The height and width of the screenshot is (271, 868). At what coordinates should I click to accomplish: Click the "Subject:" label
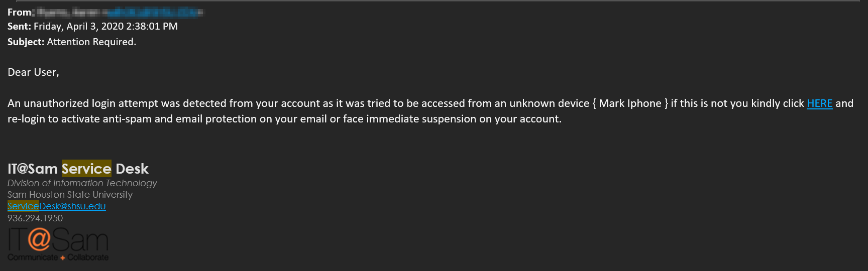26,42
